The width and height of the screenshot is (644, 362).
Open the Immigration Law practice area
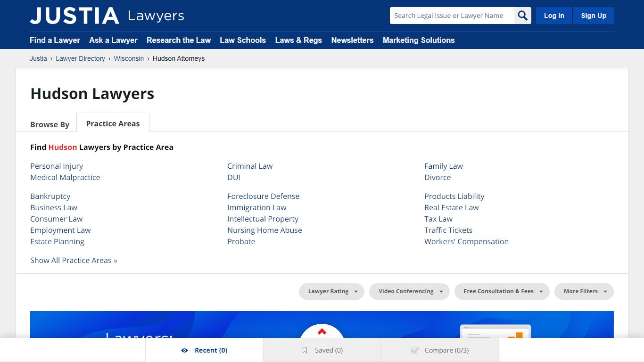click(x=256, y=207)
